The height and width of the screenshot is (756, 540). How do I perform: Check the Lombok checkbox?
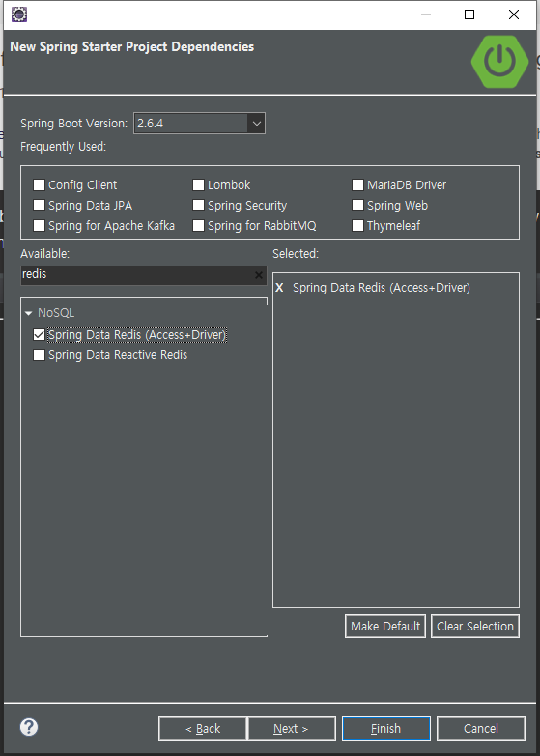click(x=198, y=185)
